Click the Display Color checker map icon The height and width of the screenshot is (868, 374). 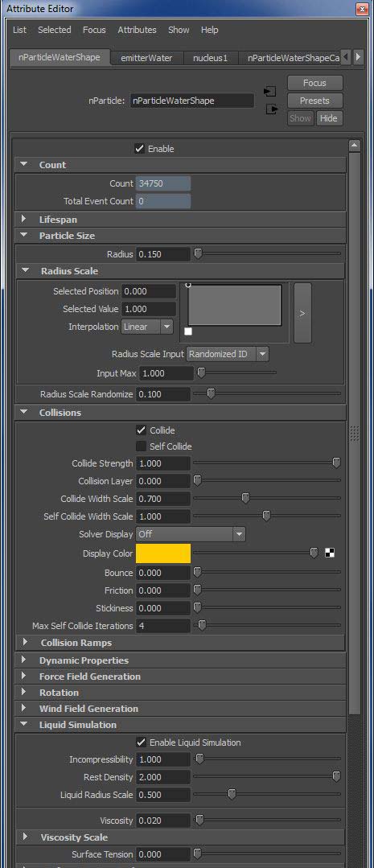pos(330,553)
